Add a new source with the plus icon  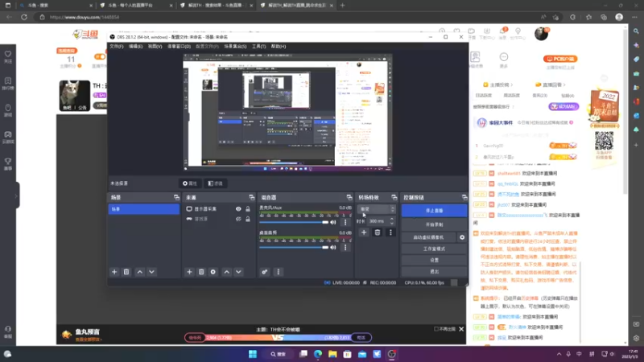coord(189,272)
